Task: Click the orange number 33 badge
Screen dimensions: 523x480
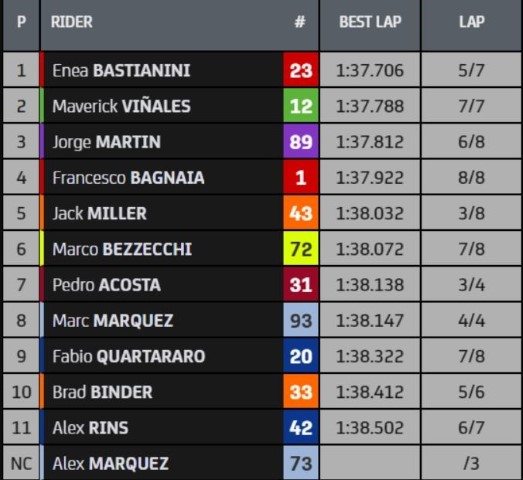Action: coord(301,392)
